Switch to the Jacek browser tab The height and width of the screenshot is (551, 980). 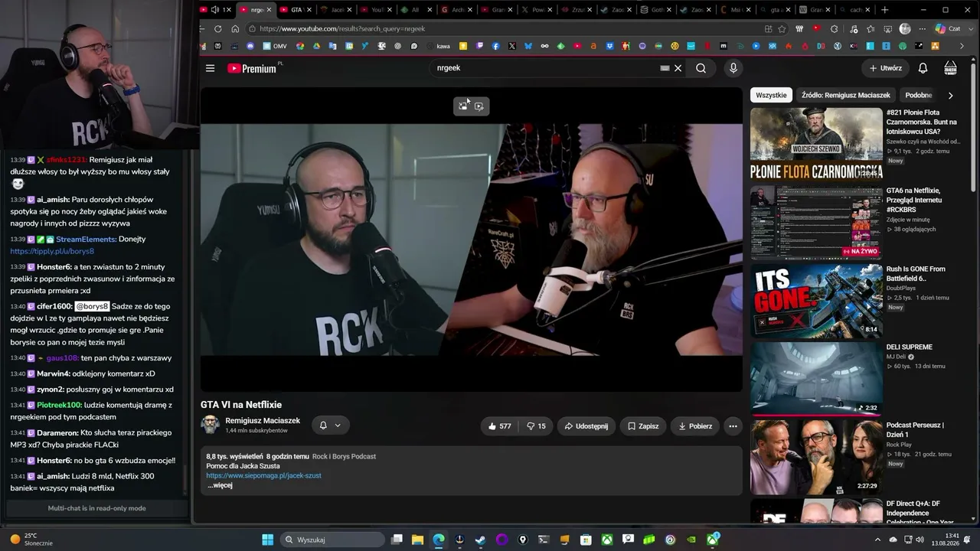pyautogui.click(x=334, y=10)
